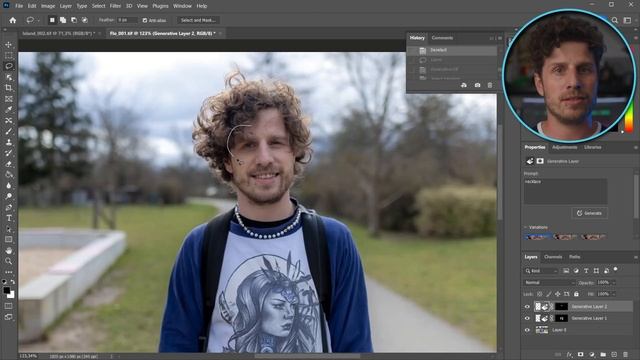Toggle the Anti-alias checkbox
This screenshot has height=360, width=640.
[145, 20]
